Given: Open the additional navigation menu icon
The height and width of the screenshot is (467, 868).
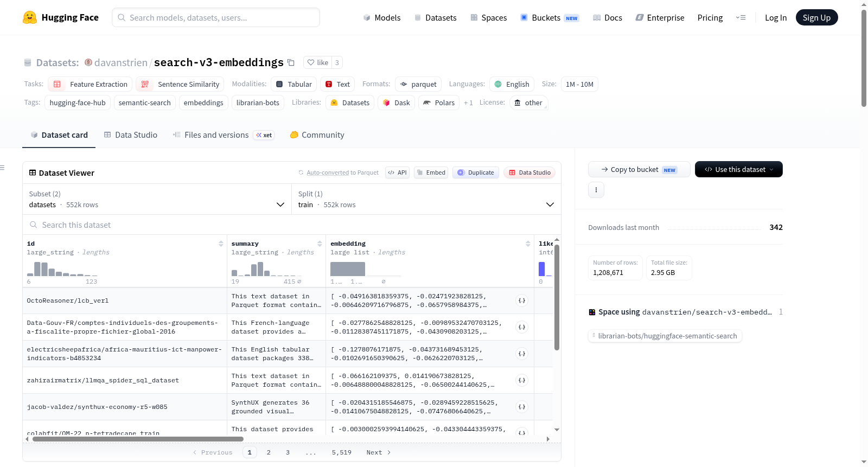Looking at the screenshot, I should [x=741, y=17].
